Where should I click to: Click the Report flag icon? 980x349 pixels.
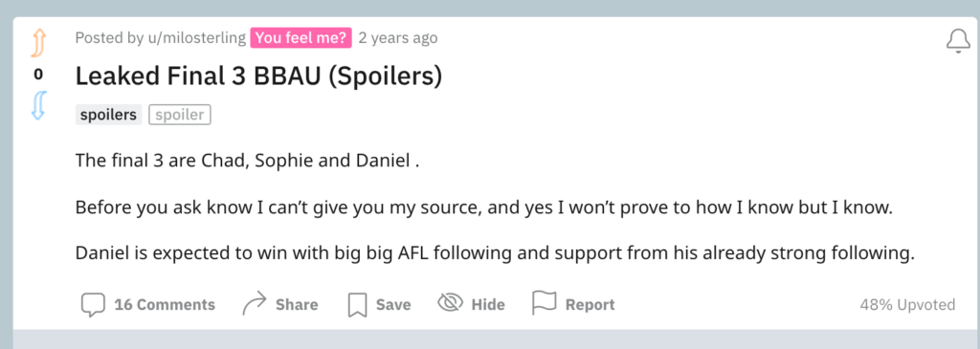coord(544,303)
